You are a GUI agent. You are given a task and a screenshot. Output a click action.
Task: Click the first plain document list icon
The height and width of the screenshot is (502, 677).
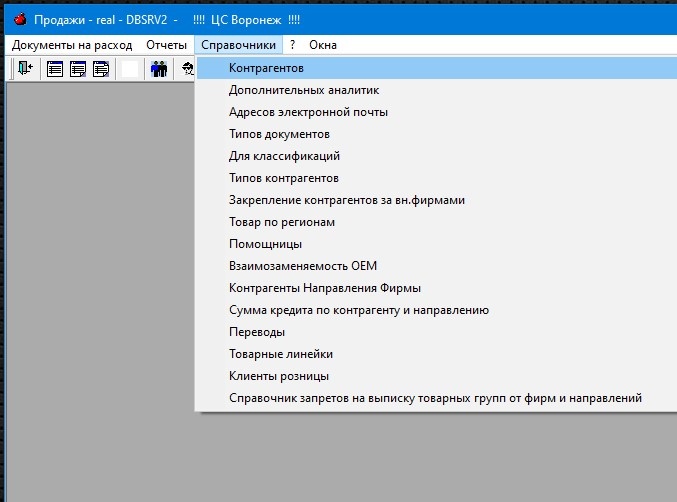[55, 69]
